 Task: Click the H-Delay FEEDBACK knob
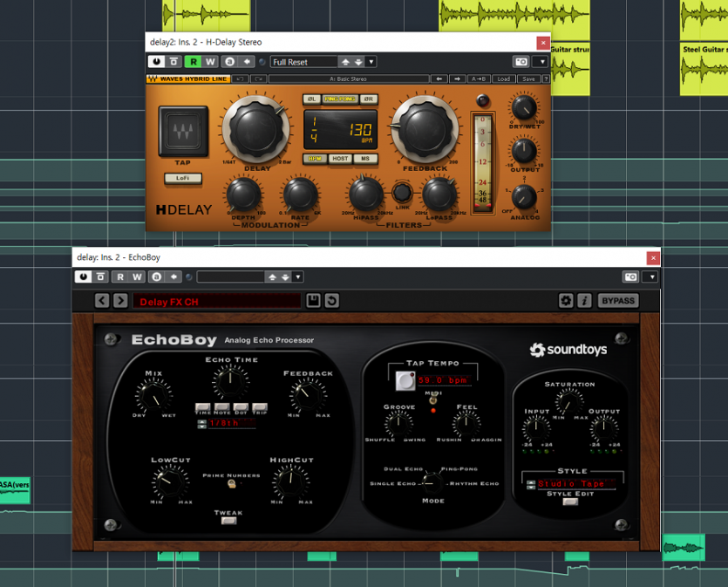pyautogui.click(x=425, y=128)
